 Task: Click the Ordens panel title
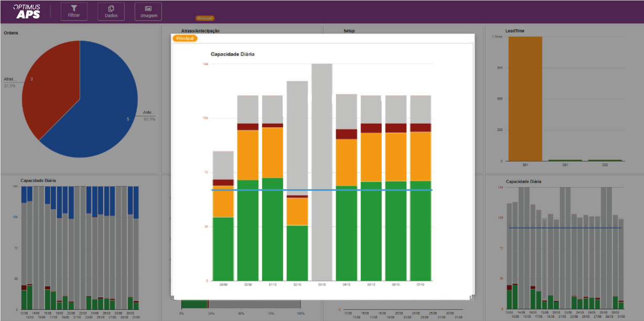12,33
